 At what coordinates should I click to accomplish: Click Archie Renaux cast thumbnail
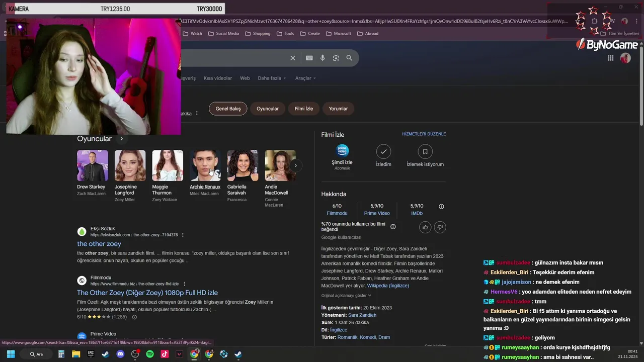(x=205, y=165)
